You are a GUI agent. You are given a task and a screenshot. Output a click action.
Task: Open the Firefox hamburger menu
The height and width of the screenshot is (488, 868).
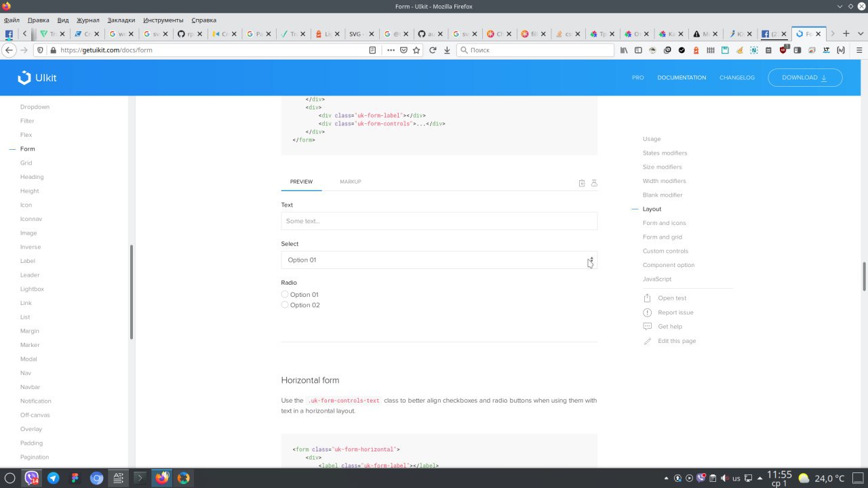[x=859, y=50]
